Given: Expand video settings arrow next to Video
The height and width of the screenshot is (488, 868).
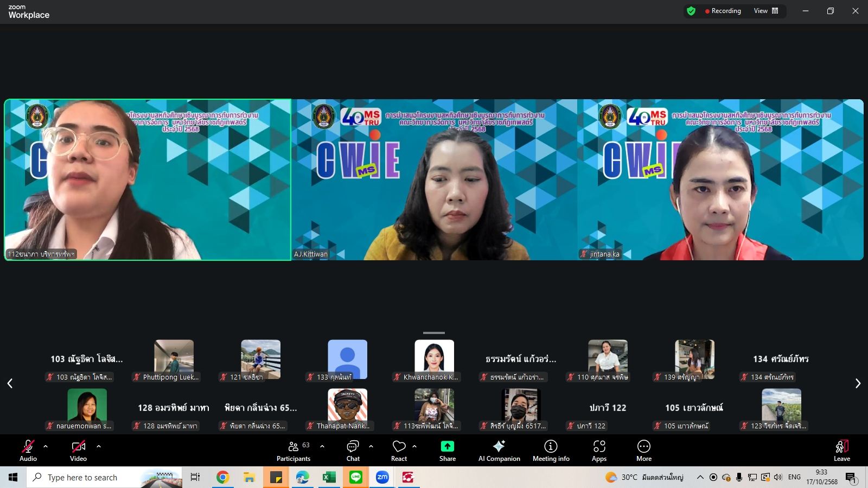Looking at the screenshot, I should click(99, 446).
